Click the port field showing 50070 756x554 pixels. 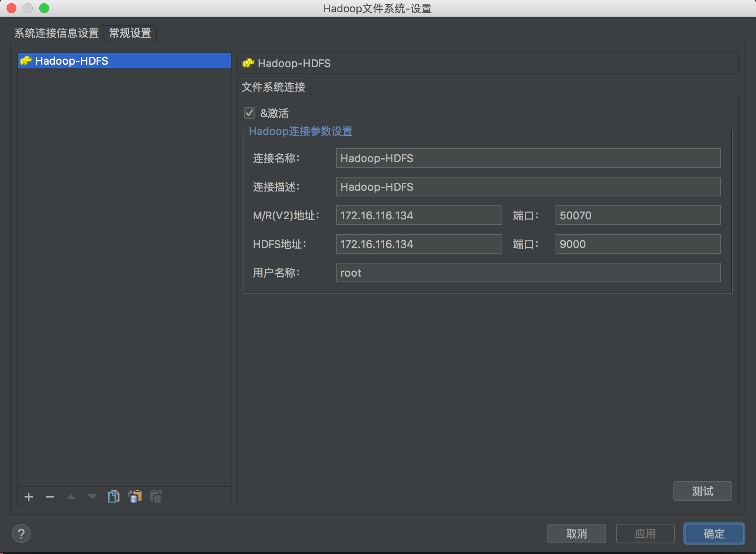point(638,215)
